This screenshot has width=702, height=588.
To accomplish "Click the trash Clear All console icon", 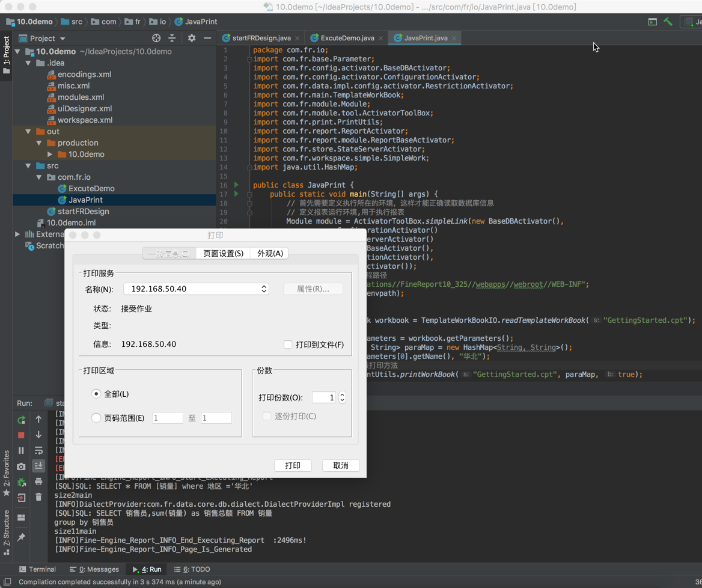I will coord(38,497).
